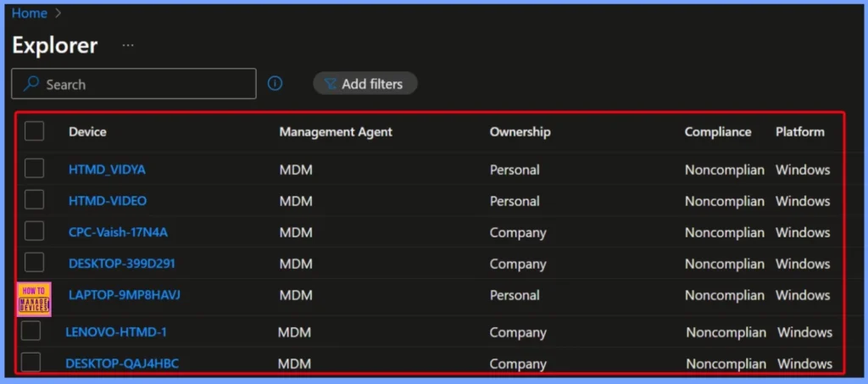
Task: Open the ellipsis menu next to Explorer
Action: click(x=128, y=46)
